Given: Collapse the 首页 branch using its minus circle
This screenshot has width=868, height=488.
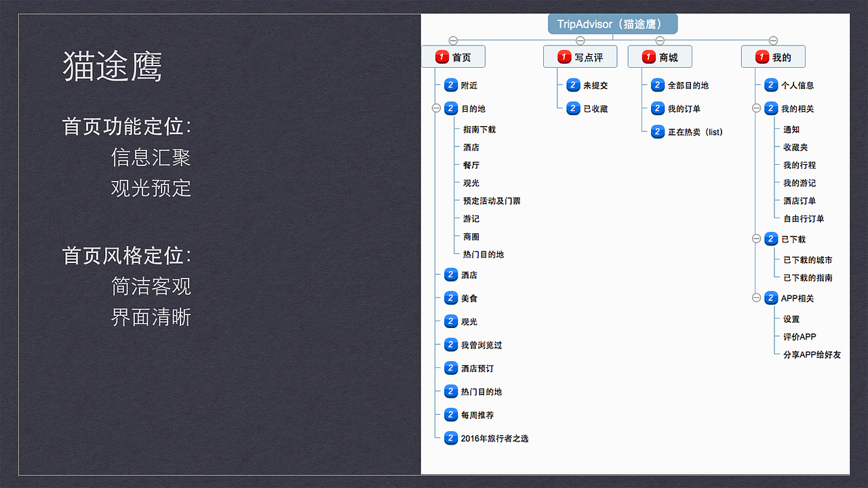Looking at the screenshot, I should 453,41.
